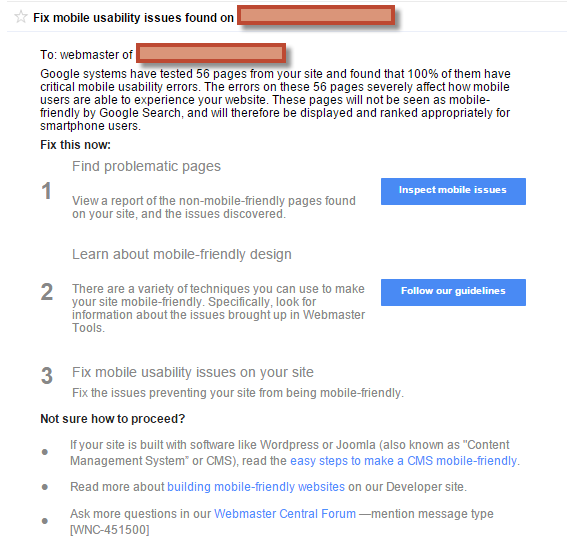Visit the building mobile-friendly websites link
Screen dimensions: 567x548
coord(256,487)
